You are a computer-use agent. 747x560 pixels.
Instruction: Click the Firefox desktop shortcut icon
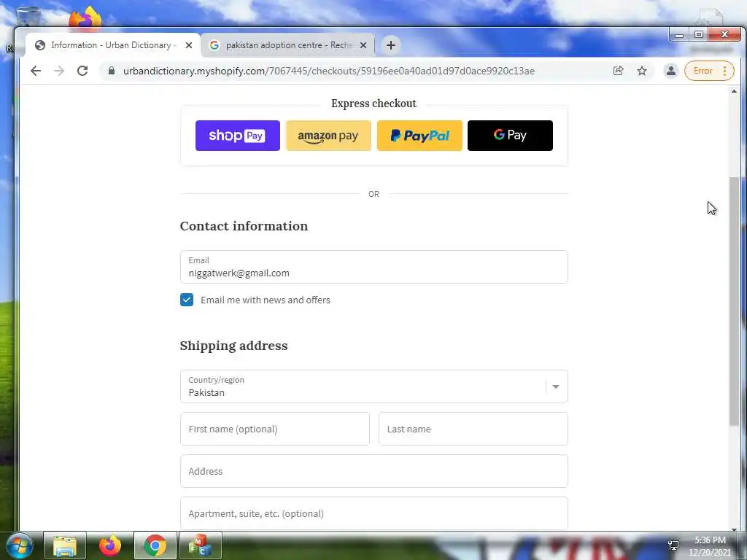click(85, 18)
